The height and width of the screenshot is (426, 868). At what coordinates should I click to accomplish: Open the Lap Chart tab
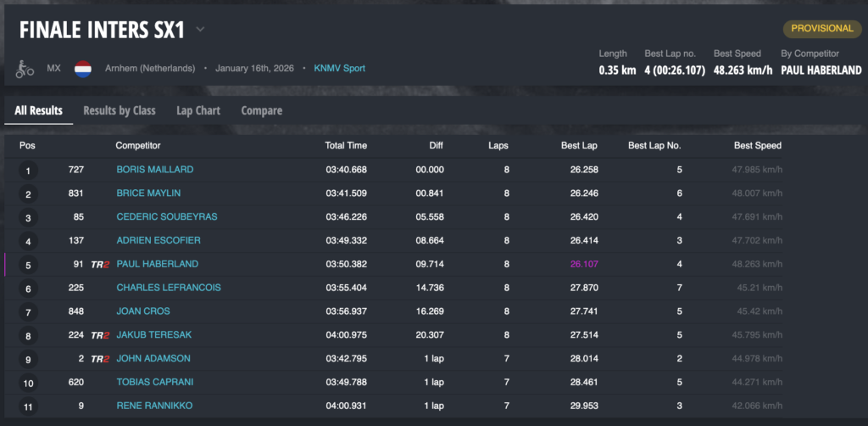198,110
